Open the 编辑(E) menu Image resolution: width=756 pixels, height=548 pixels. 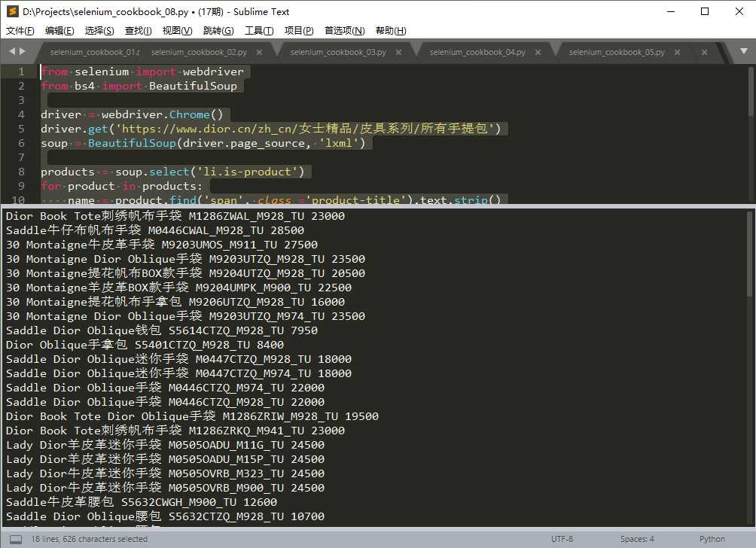click(59, 31)
